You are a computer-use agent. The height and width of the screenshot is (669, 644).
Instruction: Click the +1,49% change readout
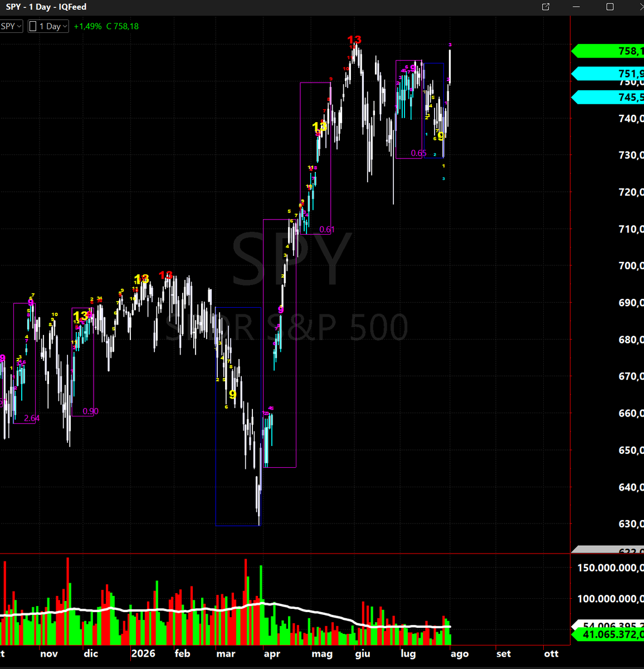click(x=87, y=26)
